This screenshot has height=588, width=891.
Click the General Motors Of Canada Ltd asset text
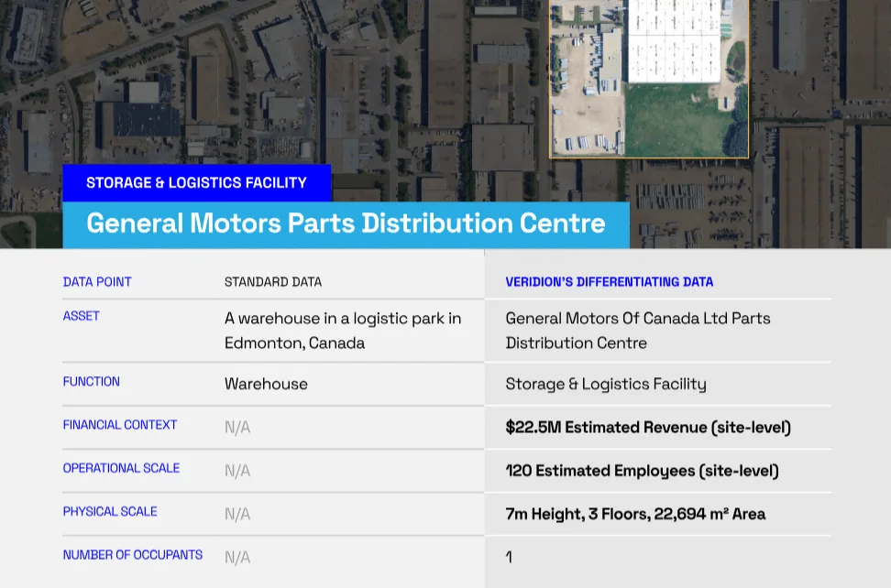tap(638, 331)
